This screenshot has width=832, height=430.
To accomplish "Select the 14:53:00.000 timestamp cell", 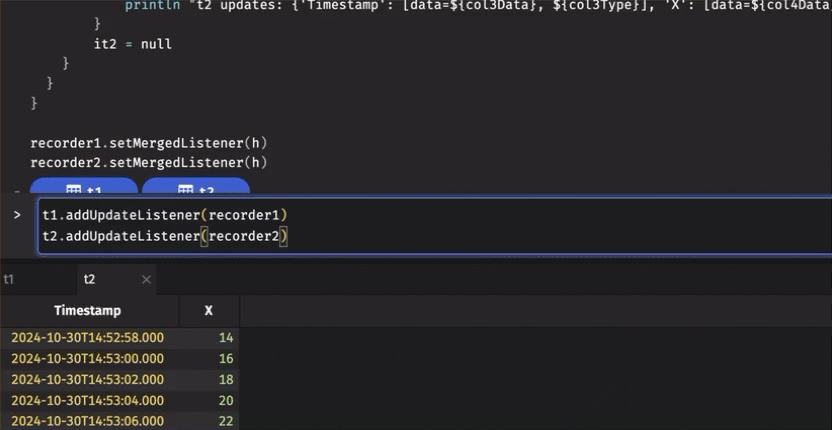I will tap(88, 358).
